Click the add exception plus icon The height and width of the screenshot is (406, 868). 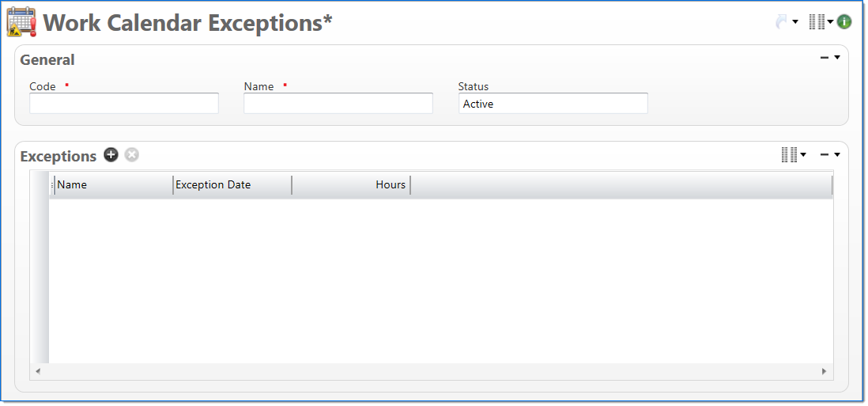111,155
